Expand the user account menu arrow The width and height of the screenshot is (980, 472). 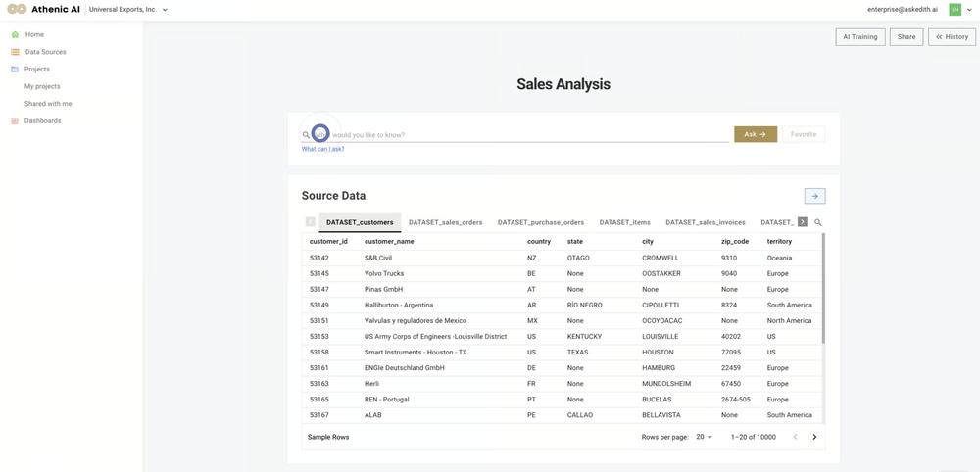(x=969, y=10)
